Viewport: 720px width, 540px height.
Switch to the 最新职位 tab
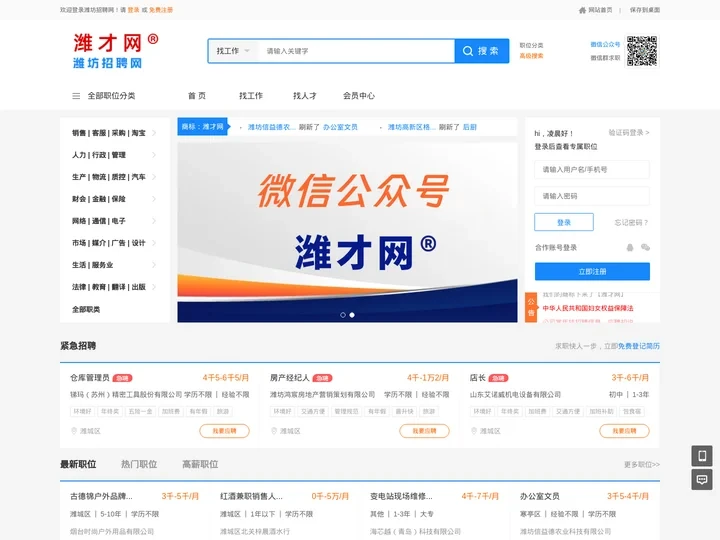tap(78, 464)
